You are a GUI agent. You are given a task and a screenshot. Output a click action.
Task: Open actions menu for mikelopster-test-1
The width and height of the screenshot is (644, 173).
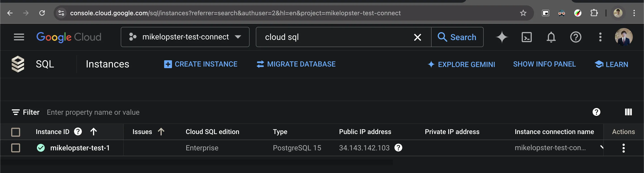click(623, 148)
